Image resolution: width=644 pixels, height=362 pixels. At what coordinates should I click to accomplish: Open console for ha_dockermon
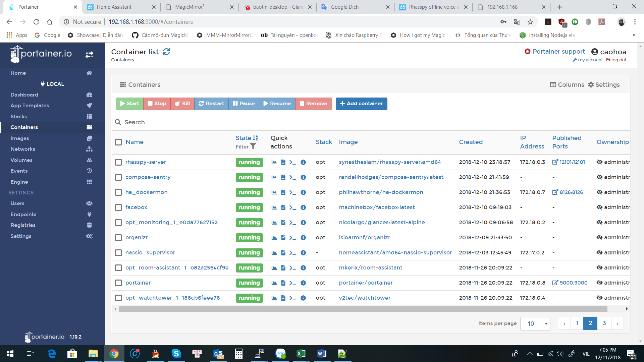[x=292, y=192]
